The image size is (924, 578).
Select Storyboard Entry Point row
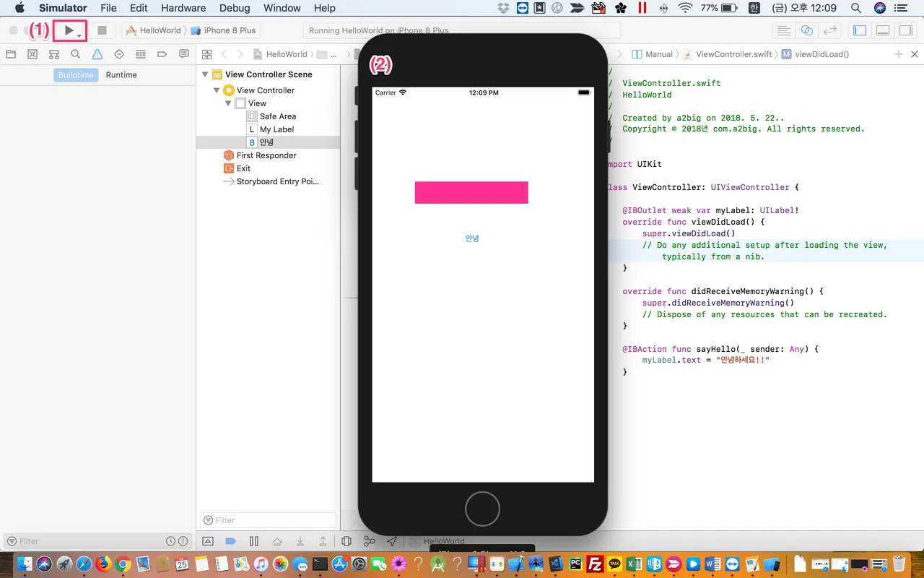click(271, 181)
